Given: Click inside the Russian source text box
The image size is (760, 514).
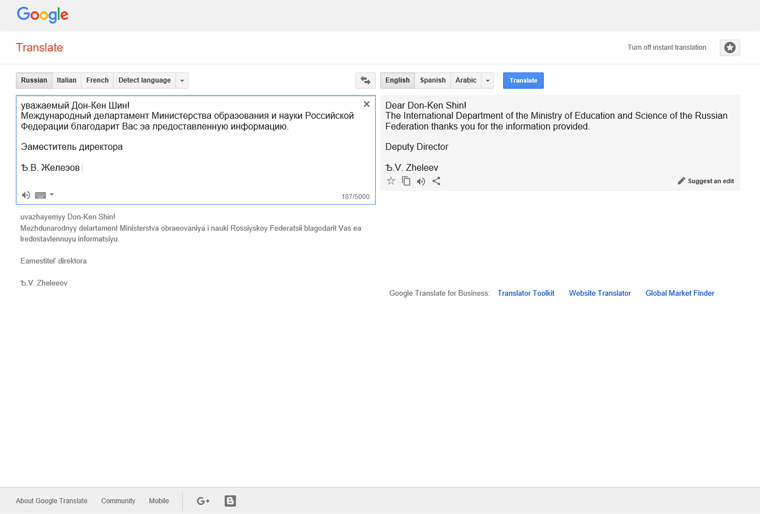Looking at the screenshot, I should click(196, 150).
